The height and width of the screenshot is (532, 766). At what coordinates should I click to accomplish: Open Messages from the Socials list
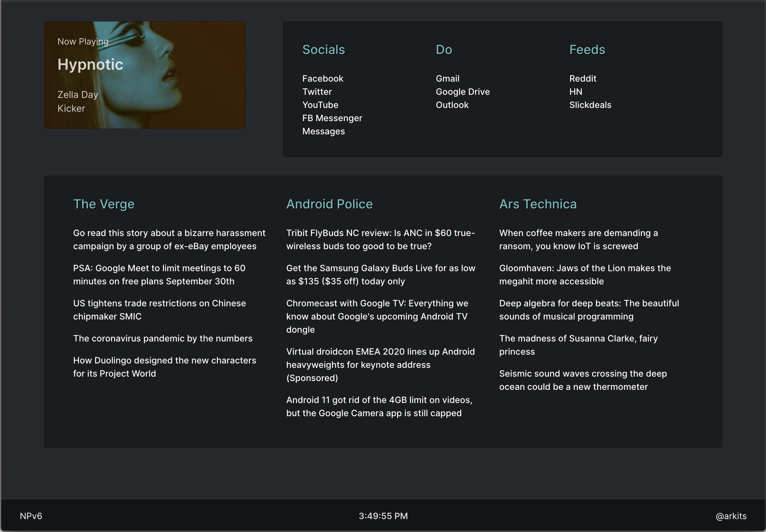click(x=324, y=131)
